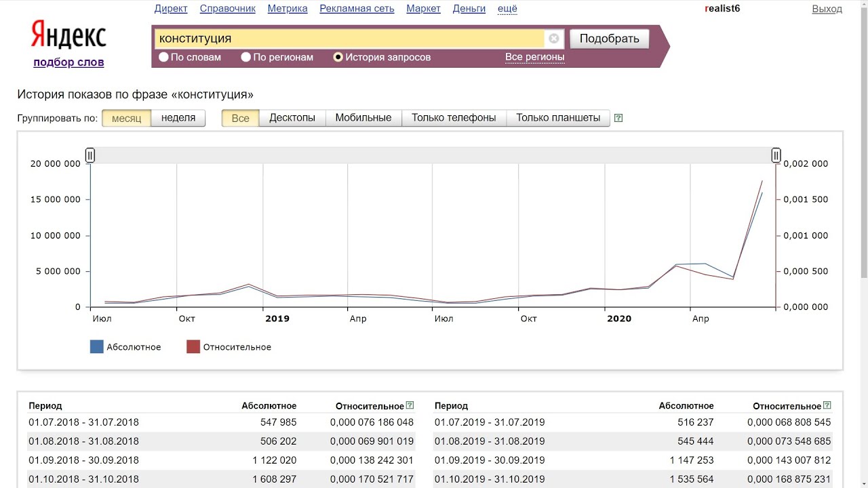Click the period 01.08.2019 - 31.08.2019
This screenshot has width=868, height=488.
tap(490, 441)
